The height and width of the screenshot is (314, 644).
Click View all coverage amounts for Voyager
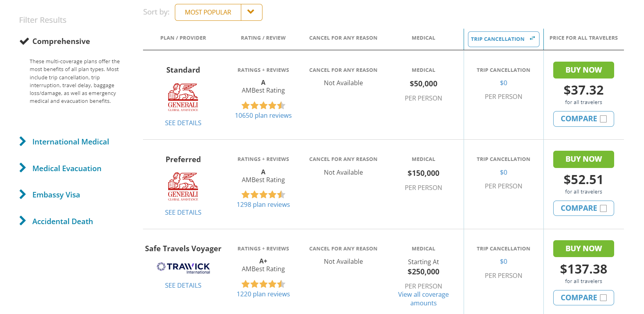(423, 298)
